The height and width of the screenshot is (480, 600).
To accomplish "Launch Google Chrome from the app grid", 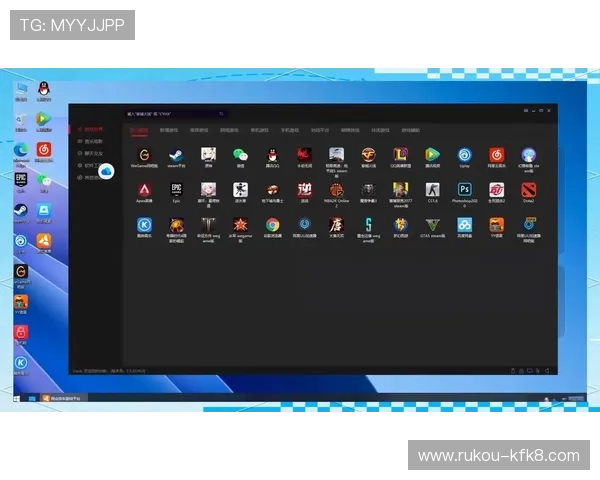I will coord(272,224).
